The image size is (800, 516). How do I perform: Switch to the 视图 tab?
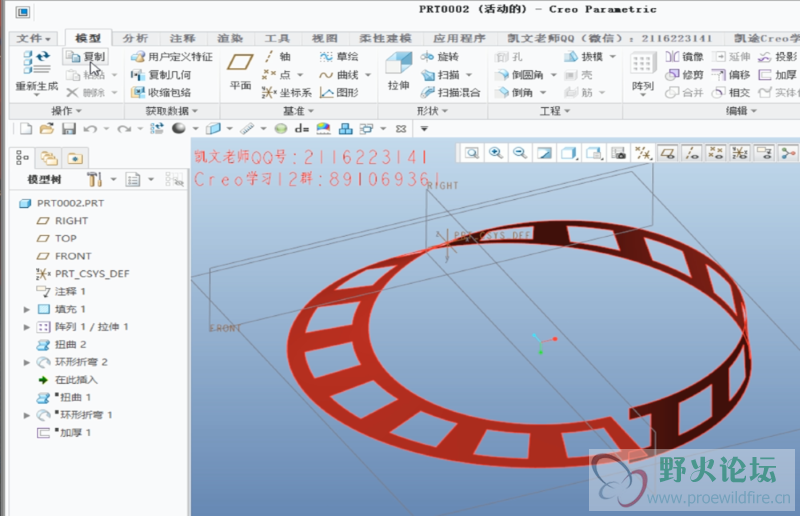click(x=324, y=38)
